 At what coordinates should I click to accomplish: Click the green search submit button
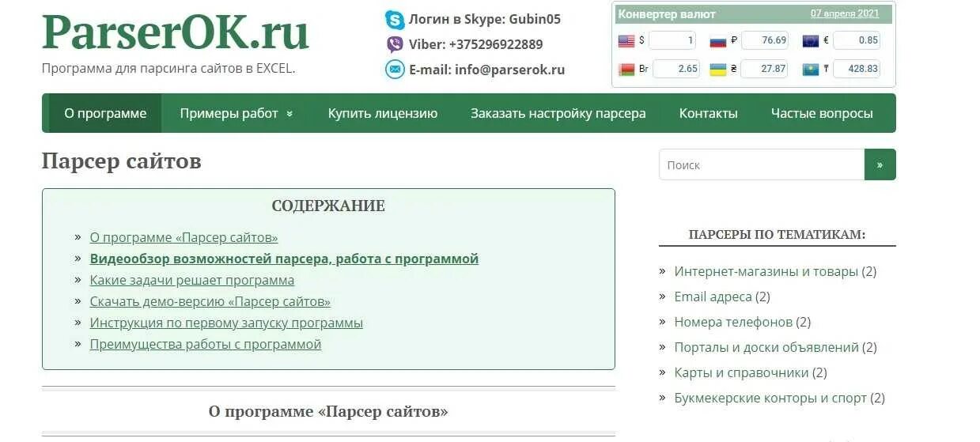click(x=880, y=164)
